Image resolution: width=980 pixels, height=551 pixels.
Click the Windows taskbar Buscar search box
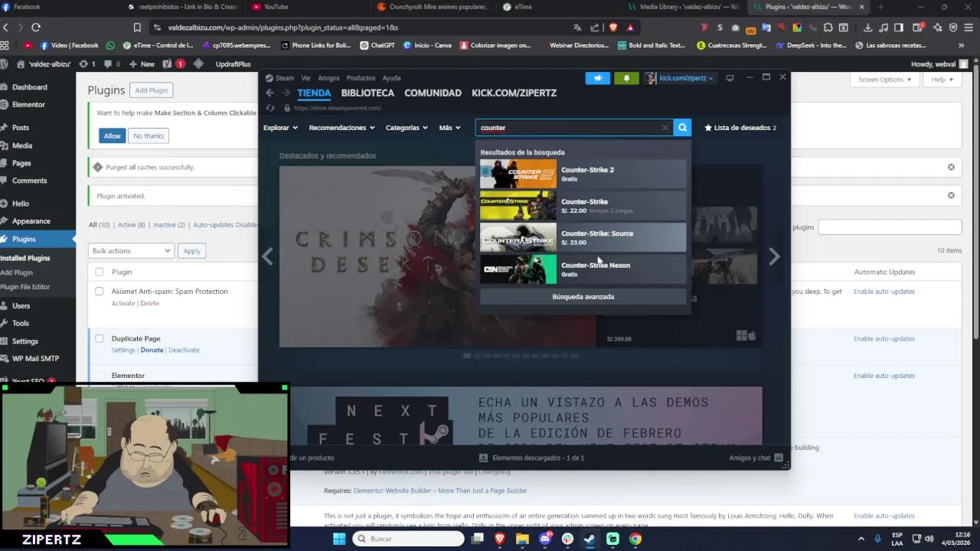tap(408, 539)
